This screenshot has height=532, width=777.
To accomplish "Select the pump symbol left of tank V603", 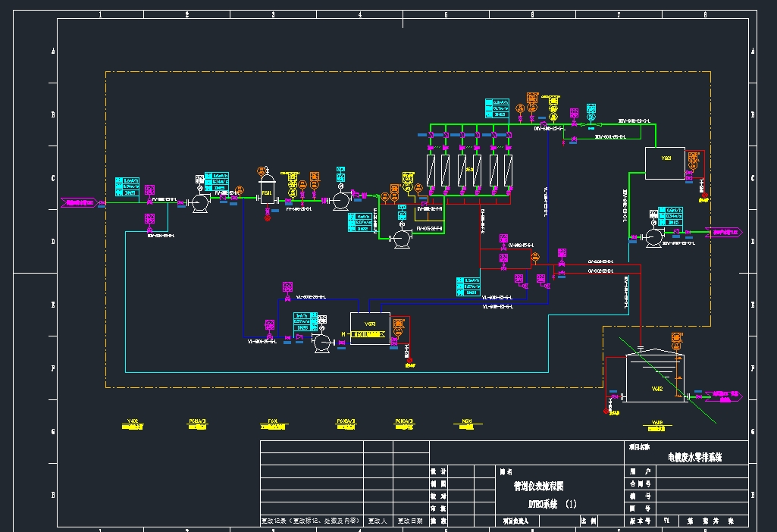I will pos(322,343).
